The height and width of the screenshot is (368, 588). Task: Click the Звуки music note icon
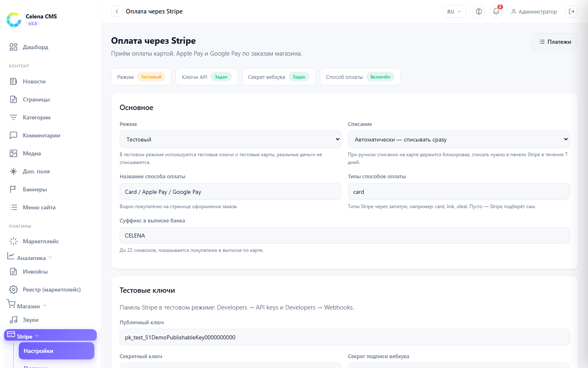[x=13, y=320]
